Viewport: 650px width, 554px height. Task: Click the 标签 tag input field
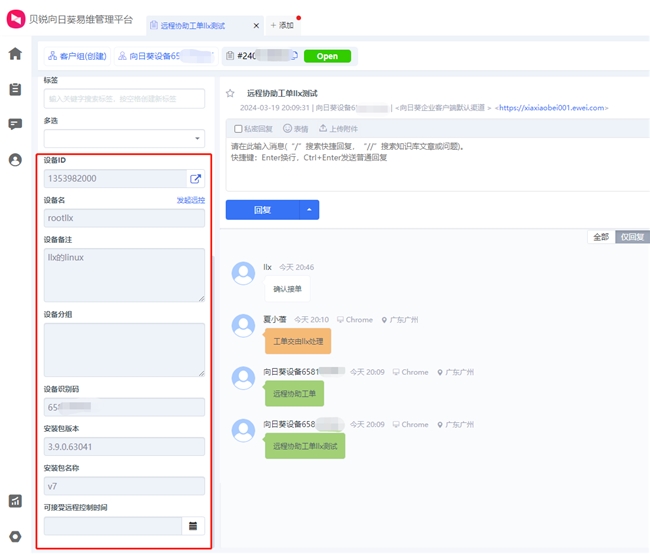(x=124, y=99)
